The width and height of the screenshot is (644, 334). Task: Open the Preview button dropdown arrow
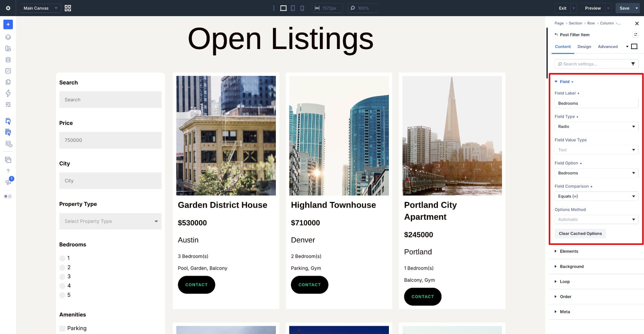click(608, 8)
